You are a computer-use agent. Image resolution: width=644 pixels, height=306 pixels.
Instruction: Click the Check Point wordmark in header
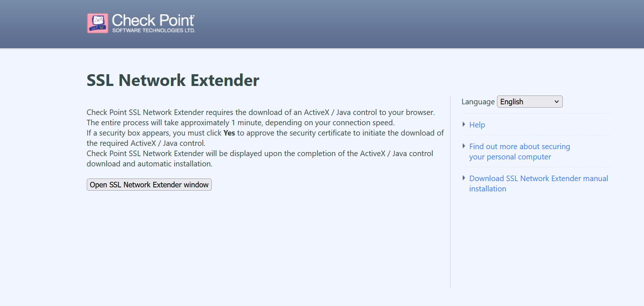point(153,20)
